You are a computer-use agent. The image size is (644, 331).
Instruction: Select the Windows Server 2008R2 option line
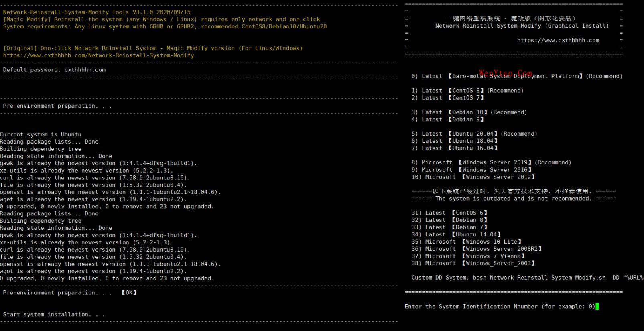[x=477, y=249]
